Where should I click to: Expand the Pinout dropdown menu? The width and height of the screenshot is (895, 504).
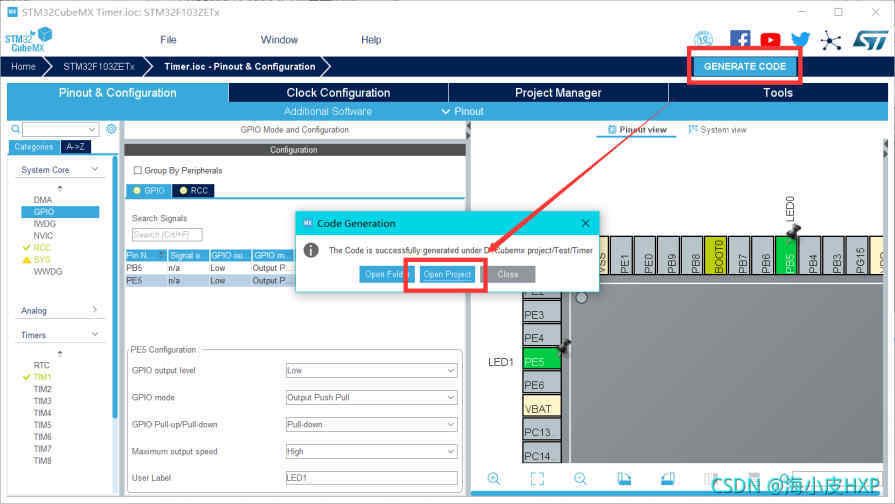463,111
